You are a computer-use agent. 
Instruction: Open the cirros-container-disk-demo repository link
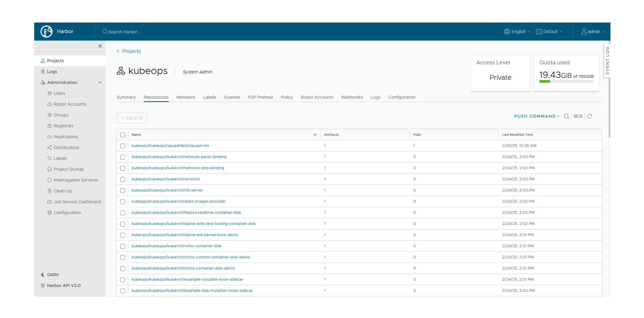(x=183, y=268)
